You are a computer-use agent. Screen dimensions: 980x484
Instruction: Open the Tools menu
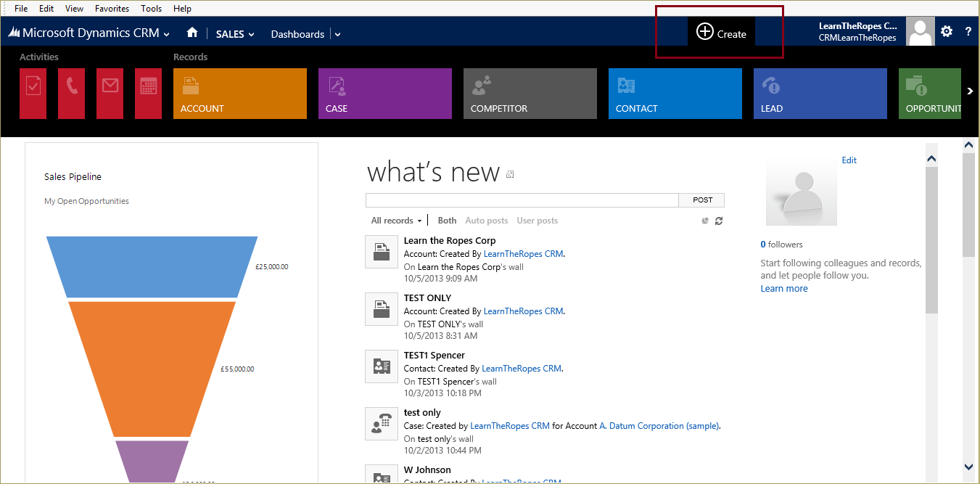151,8
